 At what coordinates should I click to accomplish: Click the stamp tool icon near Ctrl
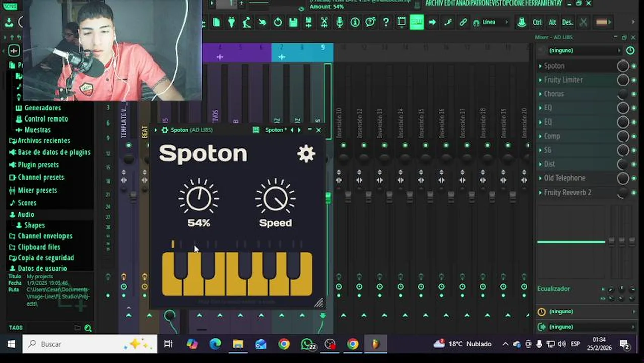(x=522, y=22)
